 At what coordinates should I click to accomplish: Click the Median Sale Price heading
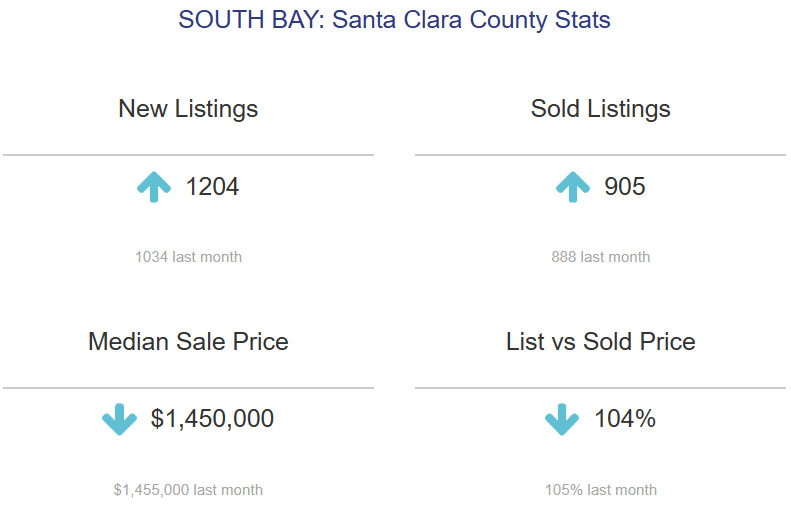coord(188,342)
